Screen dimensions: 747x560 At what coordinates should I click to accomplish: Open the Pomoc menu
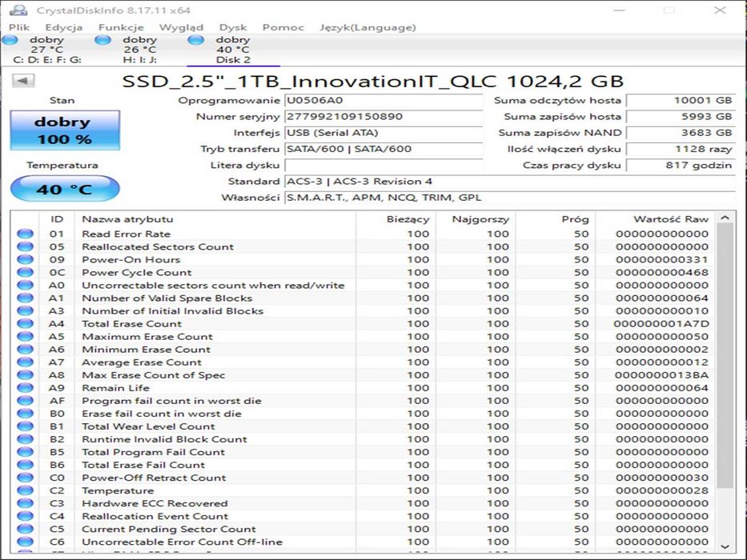point(283,27)
